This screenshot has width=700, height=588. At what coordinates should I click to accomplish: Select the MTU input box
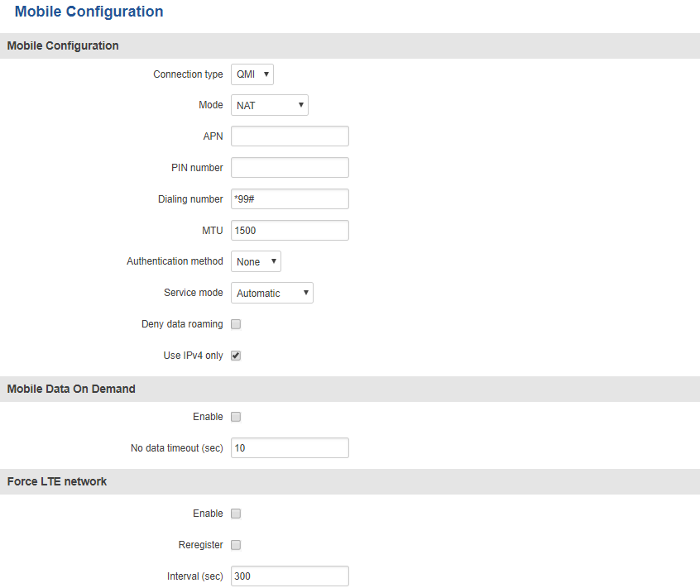coord(290,230)
